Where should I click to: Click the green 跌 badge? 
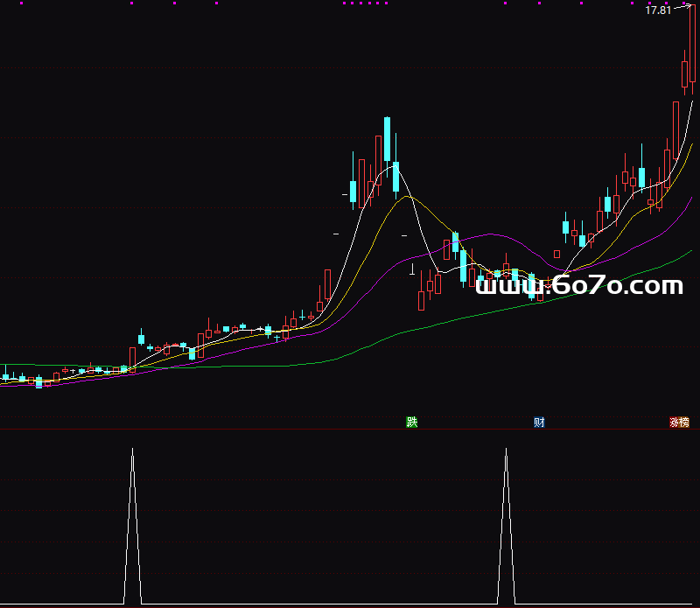[x=412, y=423]
